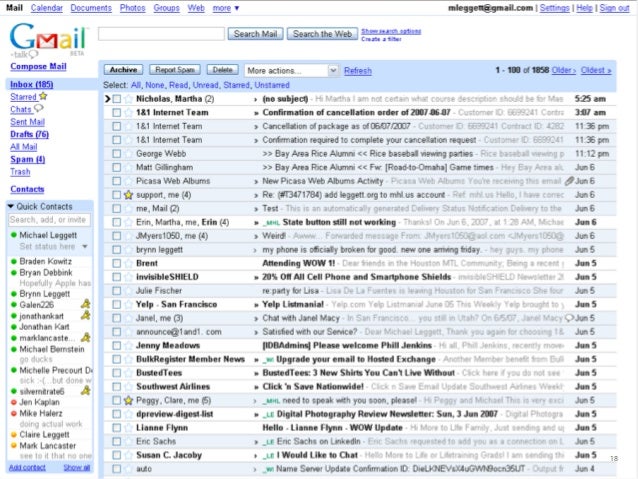Click green status dot for Braden Kowitz
This screenshot has height=479, width=638.
[x=14, y=261]
